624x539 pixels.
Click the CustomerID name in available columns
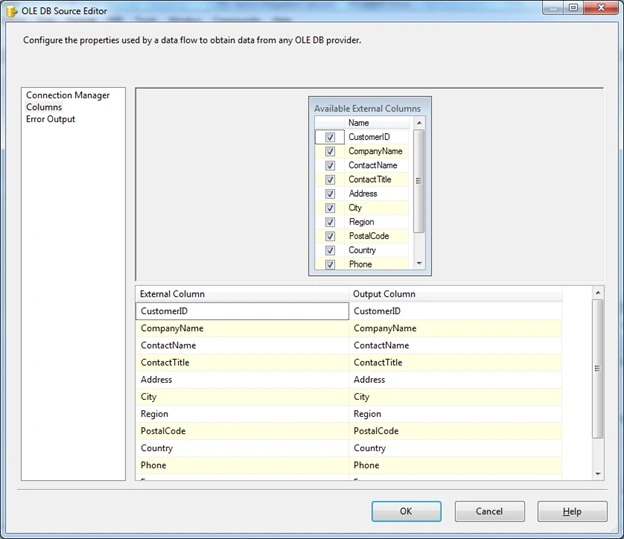click(369, 137)
